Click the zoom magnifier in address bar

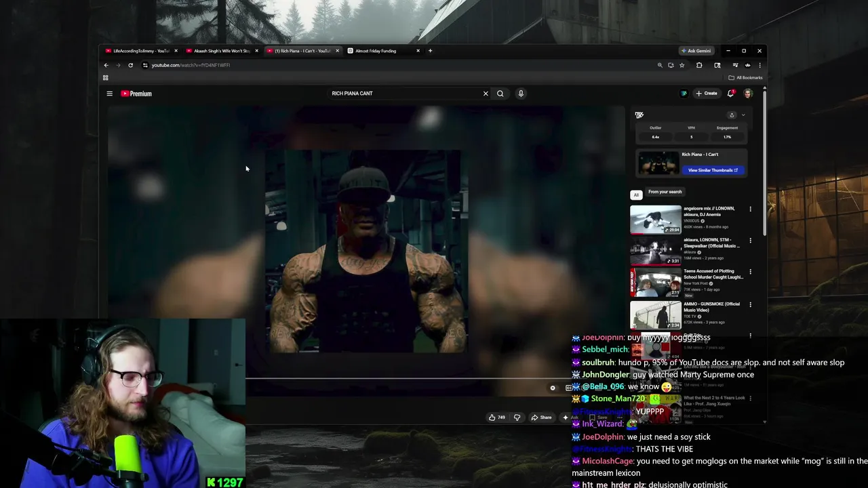click(660, 65)
